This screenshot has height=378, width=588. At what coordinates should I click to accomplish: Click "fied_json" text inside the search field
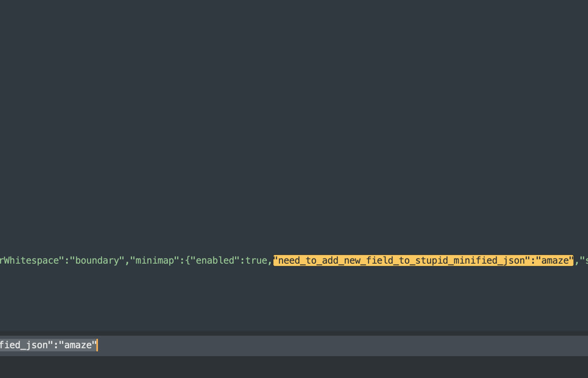click(x=23, y=345)
